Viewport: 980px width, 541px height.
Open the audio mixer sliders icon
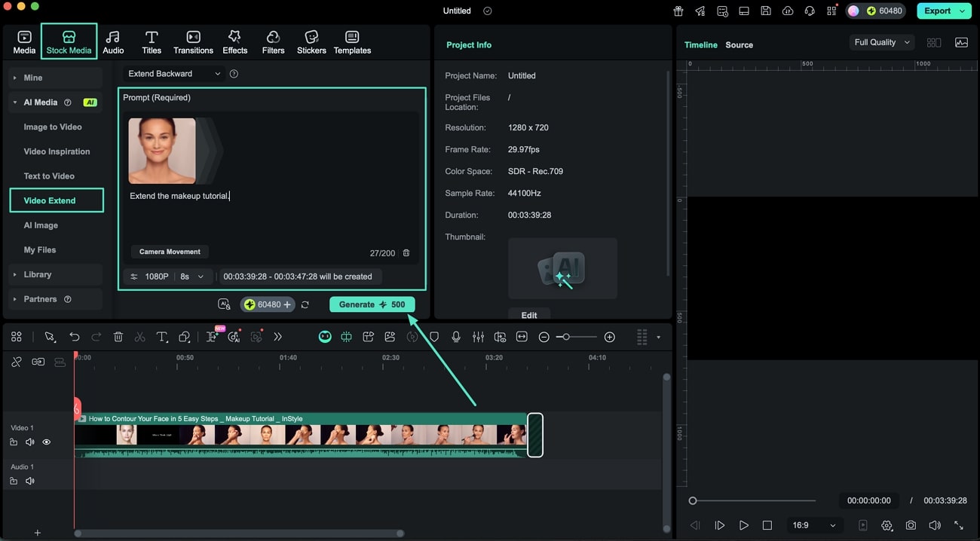(x=477, y=337)
